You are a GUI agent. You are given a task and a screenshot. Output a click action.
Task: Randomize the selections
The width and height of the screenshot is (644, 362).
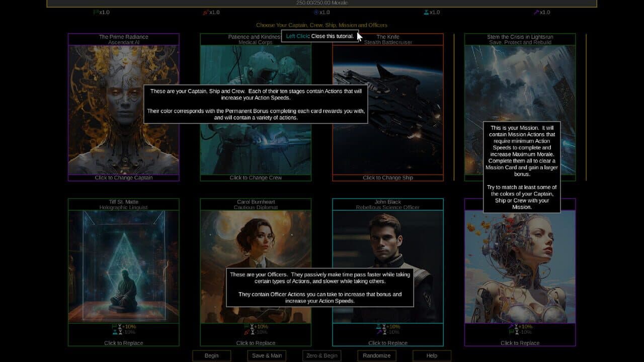tap(376, 355)
